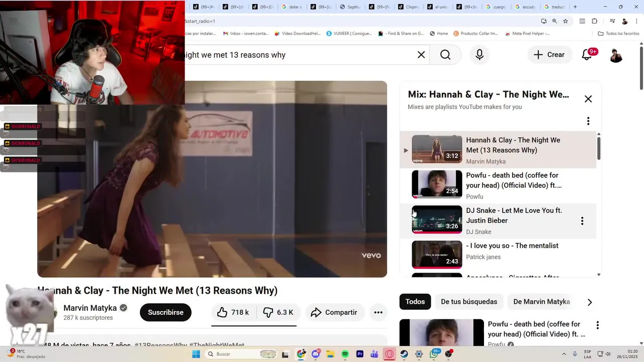Open Discord from the taskbar
This screenshot has width=644, height=362.
click(316, 354)
